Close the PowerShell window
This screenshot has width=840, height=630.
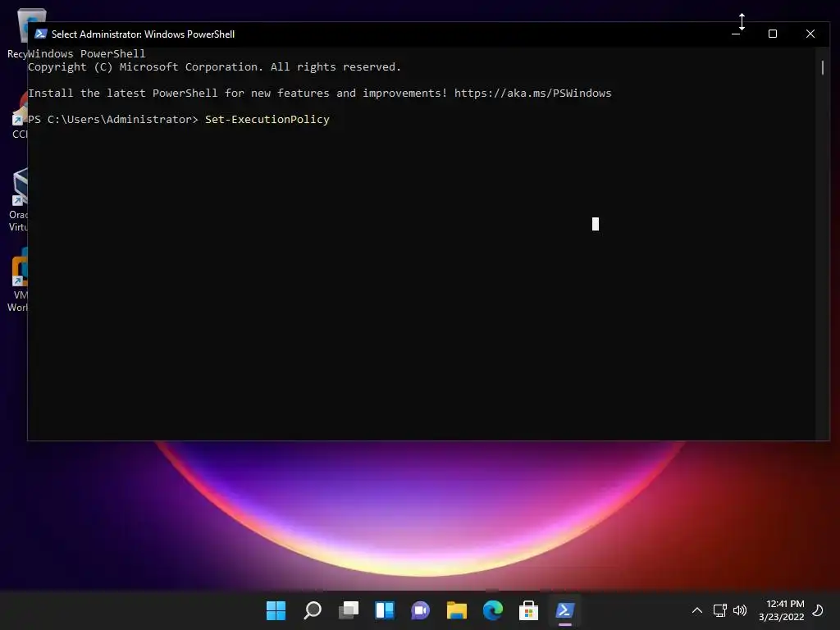[x=810, y=34]
